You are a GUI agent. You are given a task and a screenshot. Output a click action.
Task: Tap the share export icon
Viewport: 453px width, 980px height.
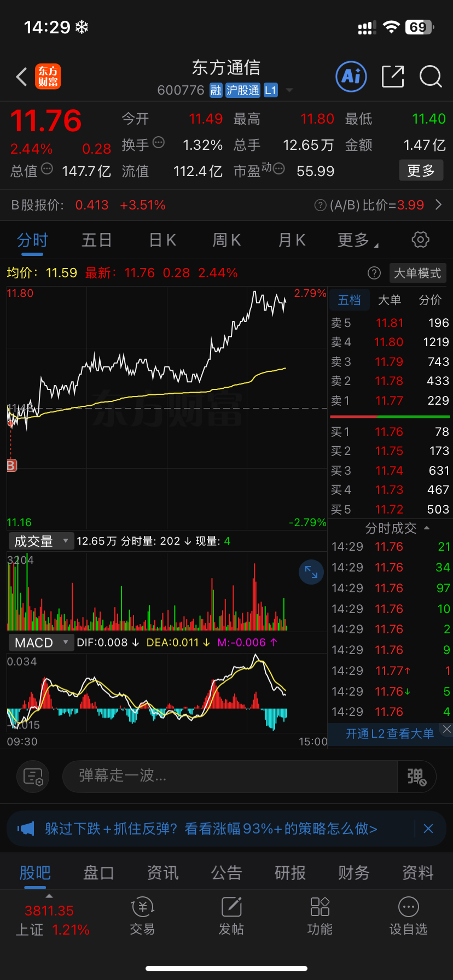pos(393,77)
